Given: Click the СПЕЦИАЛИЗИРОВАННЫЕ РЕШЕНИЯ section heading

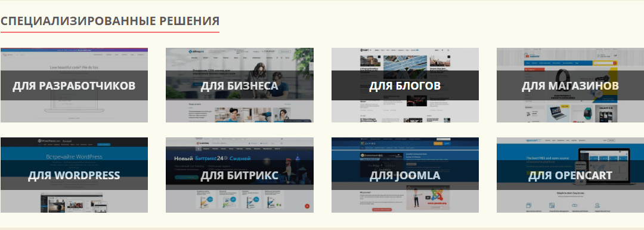Looking at the screenshot, I should (110, 21).
